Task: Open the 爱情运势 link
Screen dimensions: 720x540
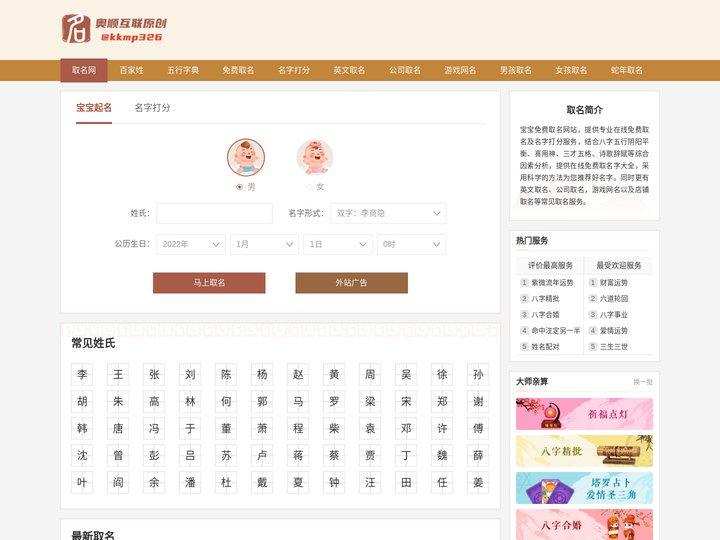Action: (x=614, y=331)
